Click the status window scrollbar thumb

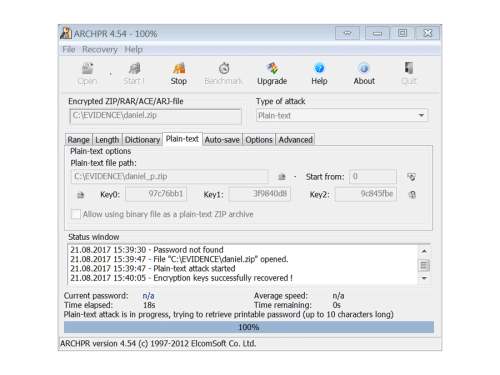click(x=424, y=265)
